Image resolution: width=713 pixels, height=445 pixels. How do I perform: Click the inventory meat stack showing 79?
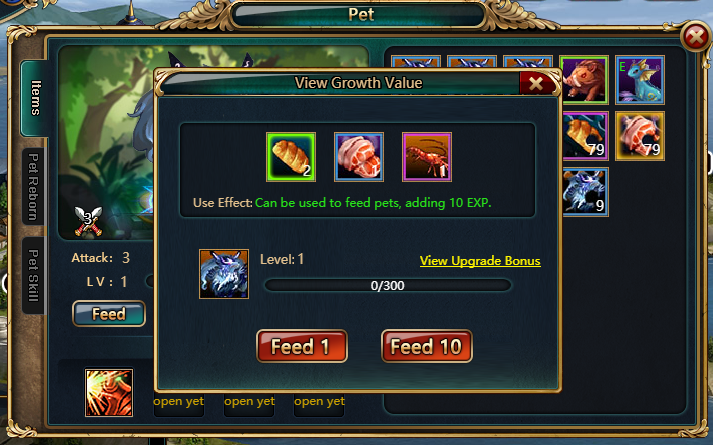click(x=640, y=136)
